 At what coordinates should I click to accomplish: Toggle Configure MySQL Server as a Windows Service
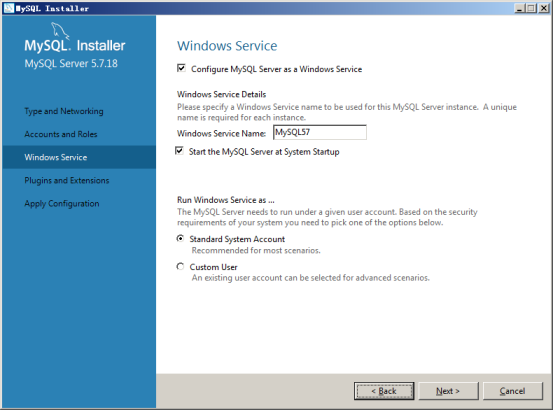tap(181, 68)
